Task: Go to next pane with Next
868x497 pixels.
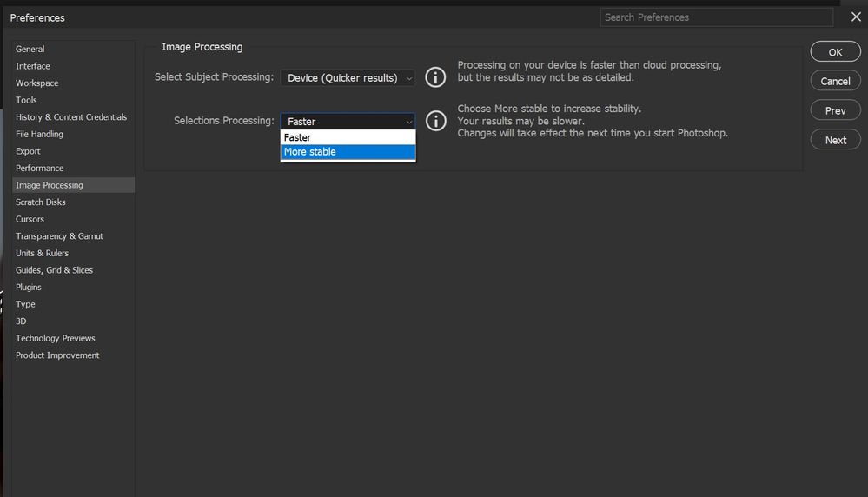Action: pyautogui.click(x=835, y=140)
